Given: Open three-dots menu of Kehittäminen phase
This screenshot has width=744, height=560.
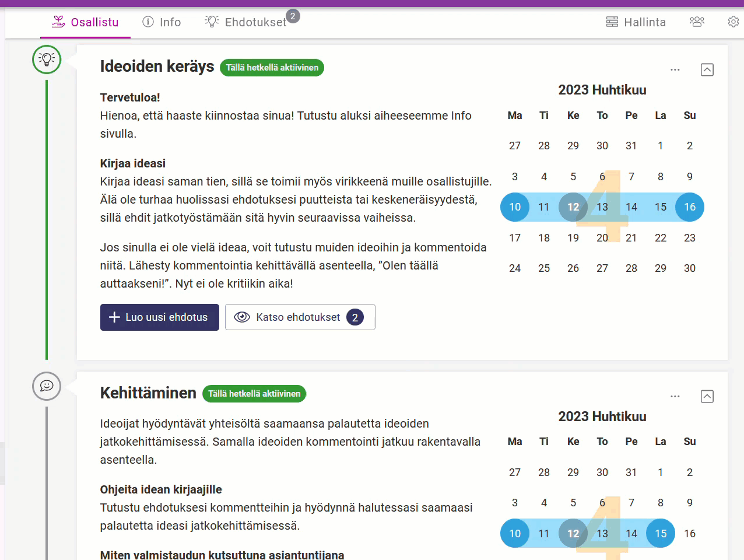Looking at the screenshot, I should [x=675, y=396].
